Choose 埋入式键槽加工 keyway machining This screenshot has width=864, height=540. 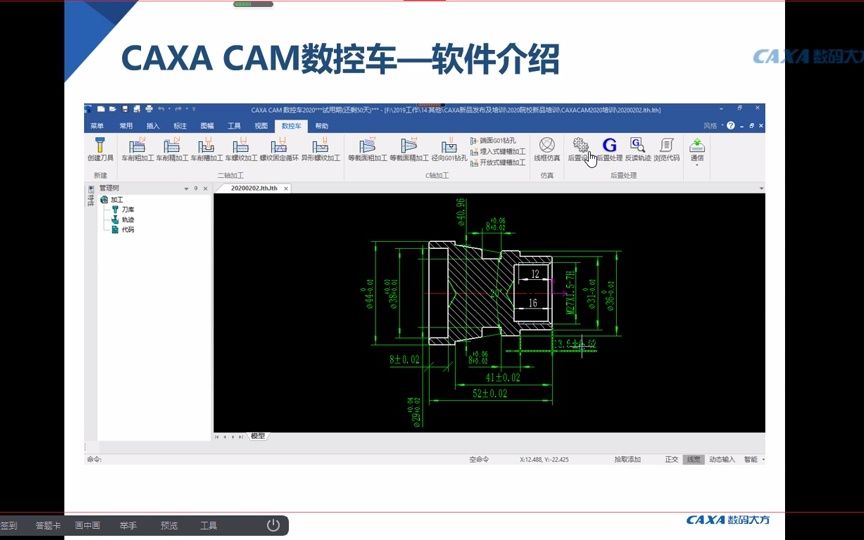pyautogui.click(x=498, y=151)
